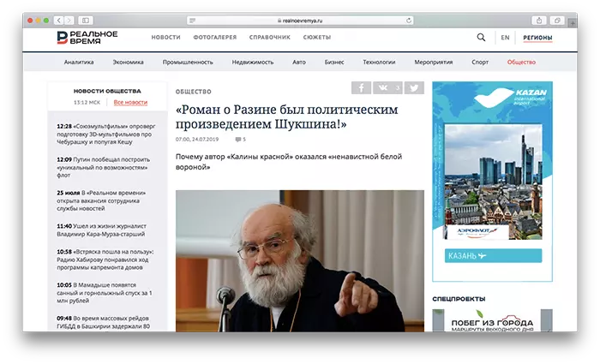The image size is (600, 364).
Task: Expand the Регионы regions menu
Action: coord(537,38)
